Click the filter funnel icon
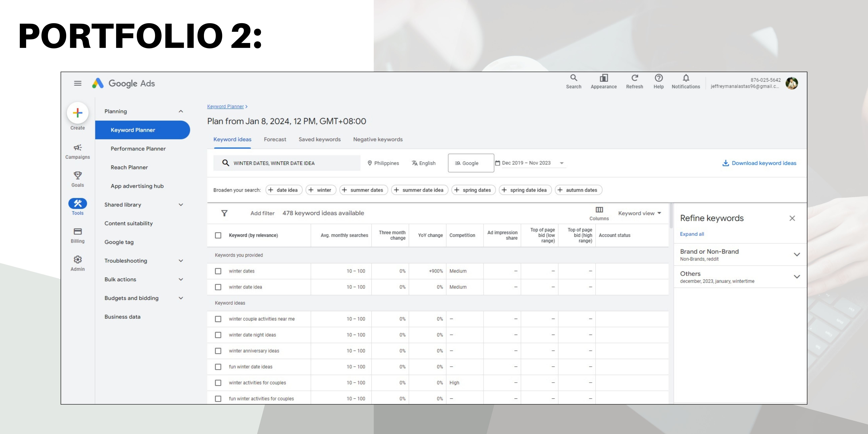Screen dimensions: 868x434 click(x=224, y=213)
